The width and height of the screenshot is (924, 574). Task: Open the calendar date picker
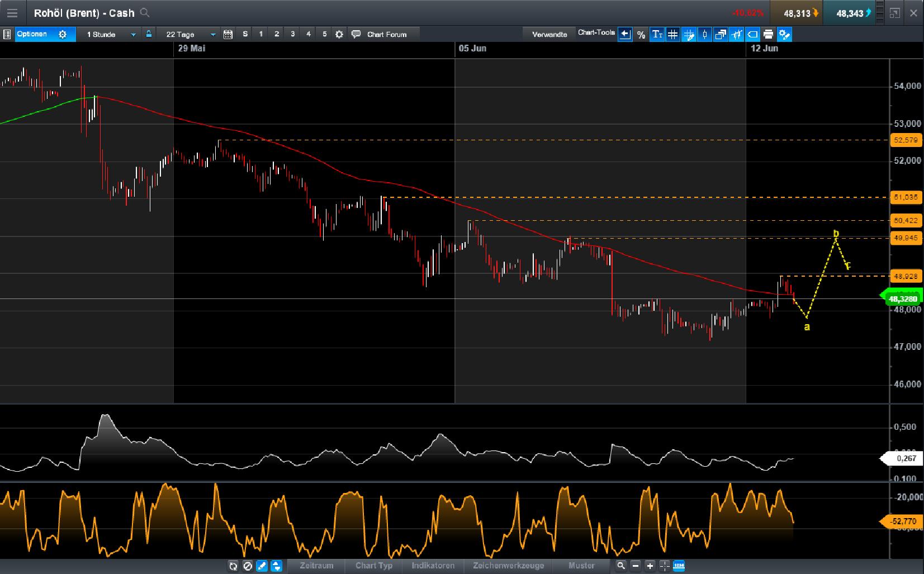pyautogui.click(x=228, y=35)
